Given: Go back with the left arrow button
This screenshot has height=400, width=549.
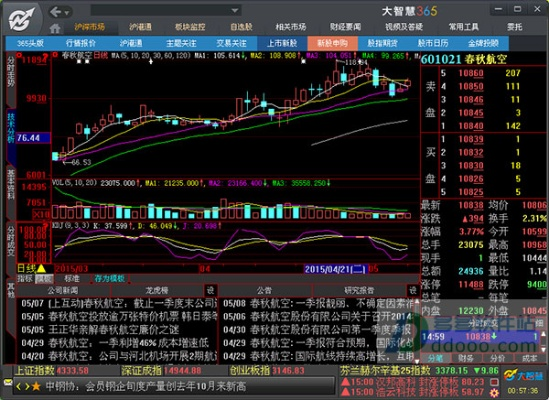Looking at the screenshot, I should 55,12.
